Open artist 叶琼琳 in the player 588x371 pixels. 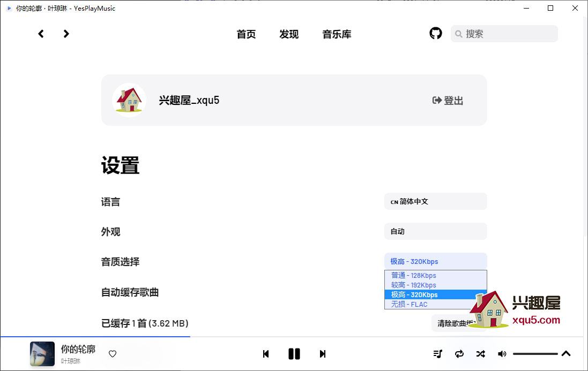click(x=71, y=361)
